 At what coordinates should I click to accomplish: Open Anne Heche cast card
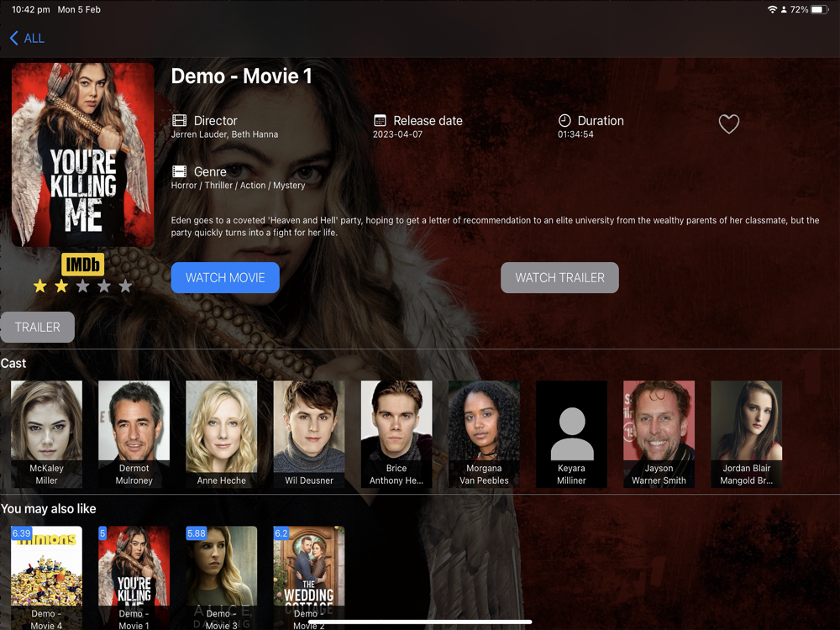click(x=221, y=434)
